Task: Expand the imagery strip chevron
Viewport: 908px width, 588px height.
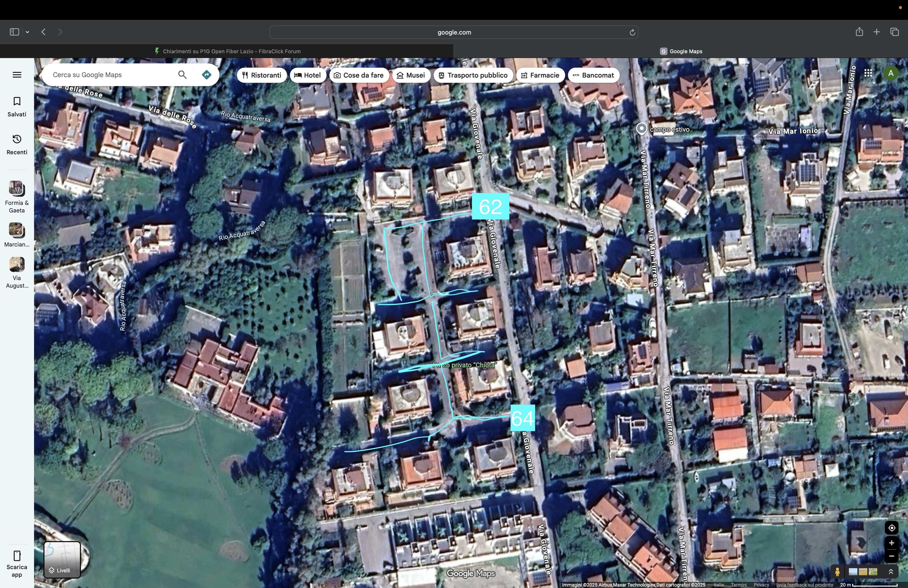Action: pyautogui.click(x=891, y=572)
